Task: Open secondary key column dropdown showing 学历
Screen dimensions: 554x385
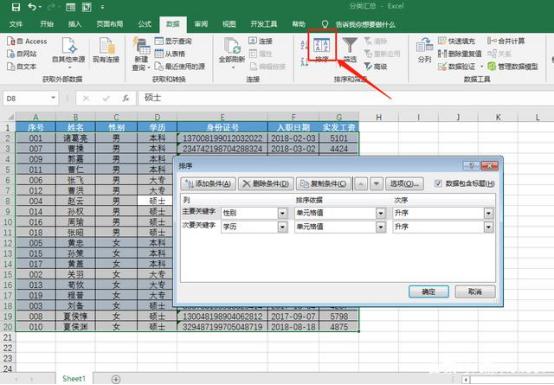Action: (x=282, y=227)
